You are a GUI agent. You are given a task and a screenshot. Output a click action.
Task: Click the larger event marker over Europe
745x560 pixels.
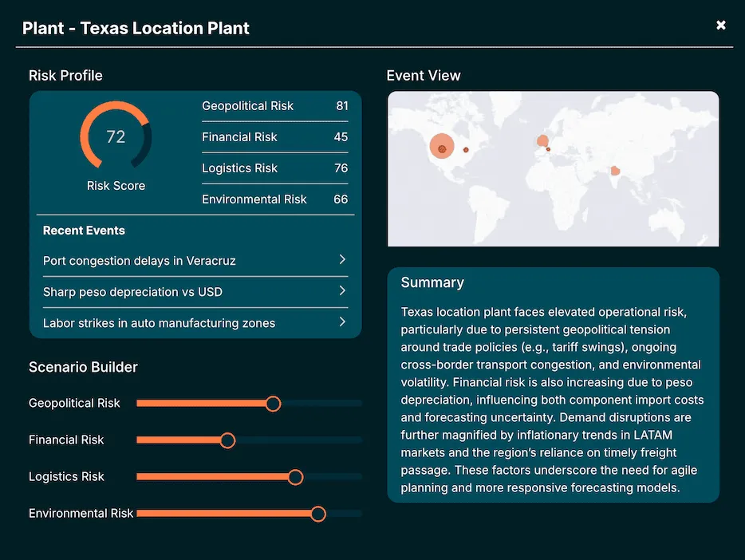coord(542,141)
